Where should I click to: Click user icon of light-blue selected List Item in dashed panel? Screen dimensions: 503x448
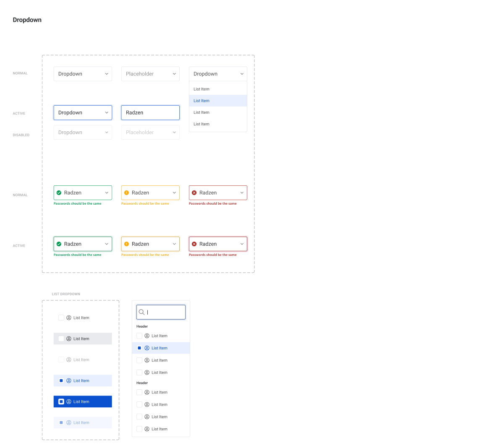pyautogui.click(x=69, y=380)
